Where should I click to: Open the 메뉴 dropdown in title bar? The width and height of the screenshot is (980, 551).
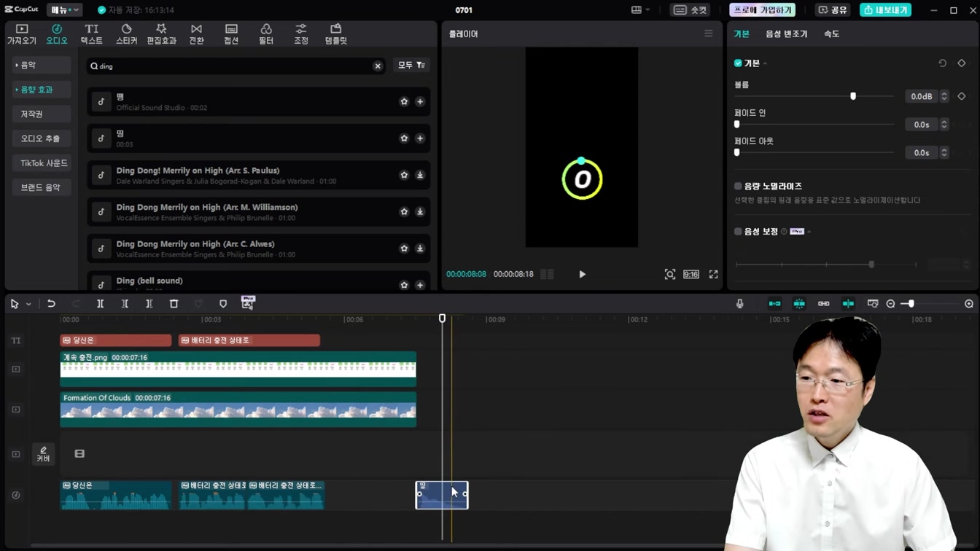[x=64, y=10]
